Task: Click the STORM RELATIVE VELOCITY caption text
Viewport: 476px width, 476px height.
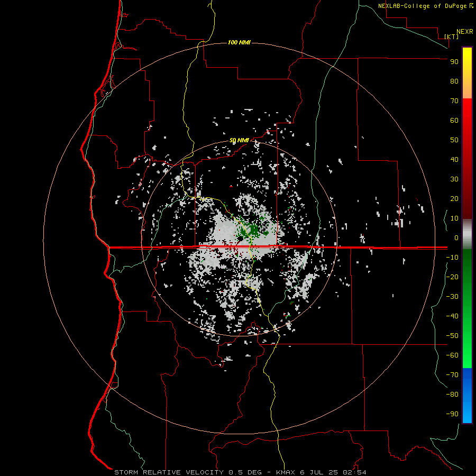Action: [169, 472]
